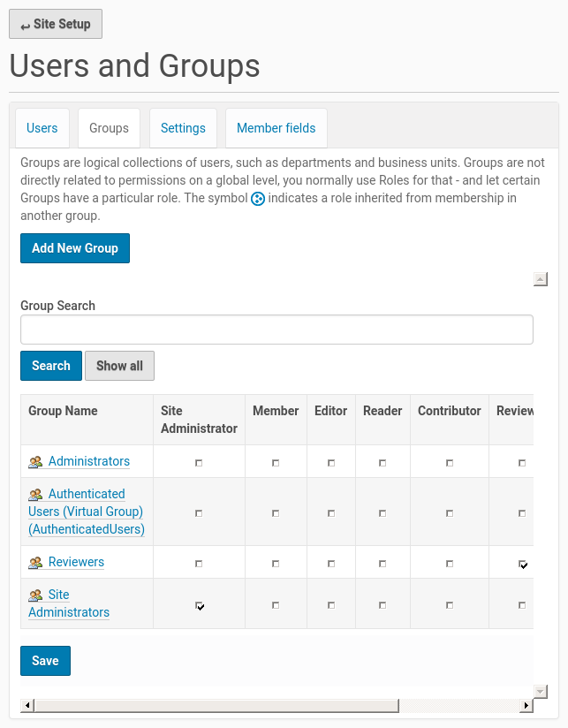568x728 pixels.
Task: Open the Settings tab
Action: coord(183,128)
